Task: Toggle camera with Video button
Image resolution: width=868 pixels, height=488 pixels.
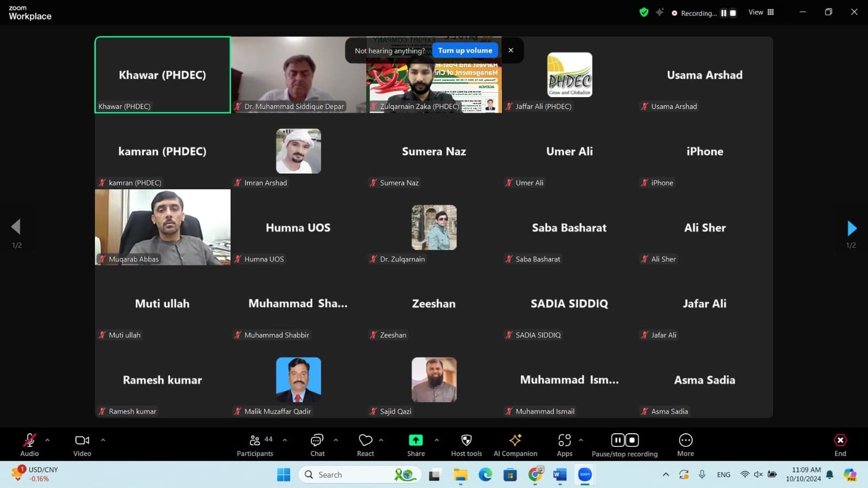Action: click(82, 445)
